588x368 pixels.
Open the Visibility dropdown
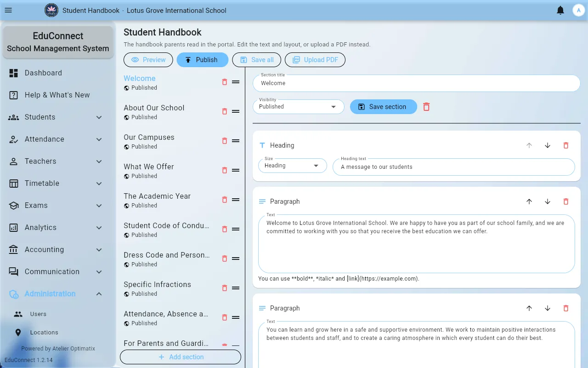[299, 107]
